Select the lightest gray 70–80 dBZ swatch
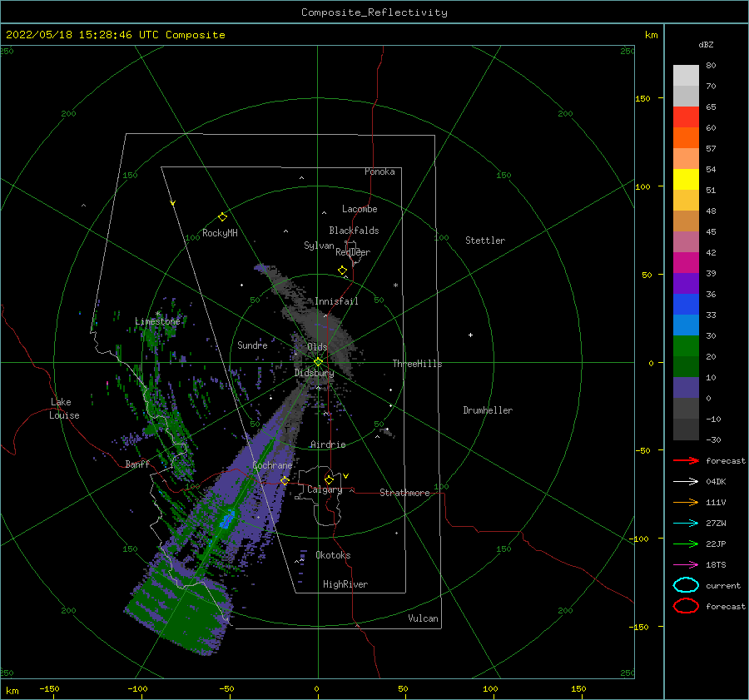 click(x=686, y=76)
